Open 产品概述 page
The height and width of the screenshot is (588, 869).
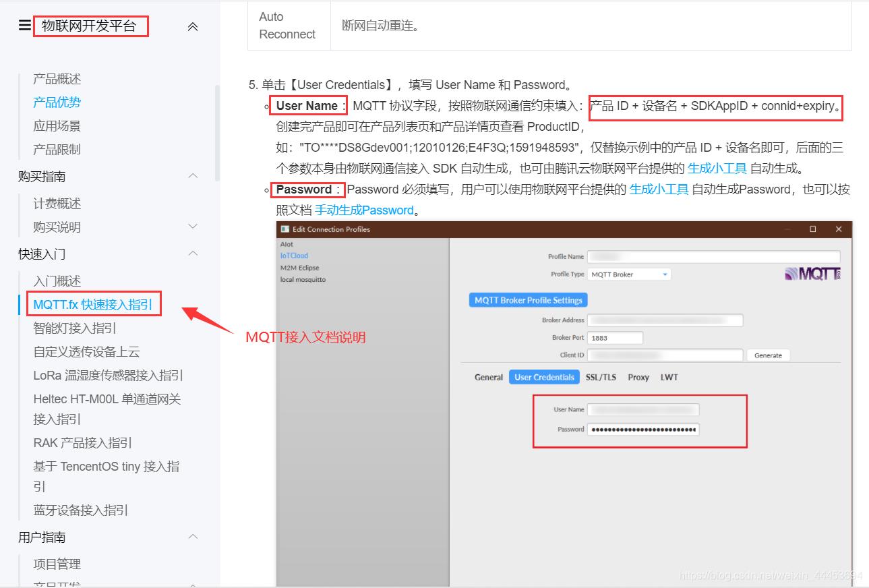(x=57, y=79)
